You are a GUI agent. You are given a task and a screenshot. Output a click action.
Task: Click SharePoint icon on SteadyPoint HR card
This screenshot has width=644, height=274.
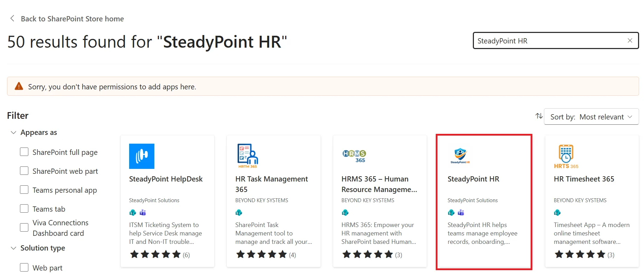(x=451, y=212)
